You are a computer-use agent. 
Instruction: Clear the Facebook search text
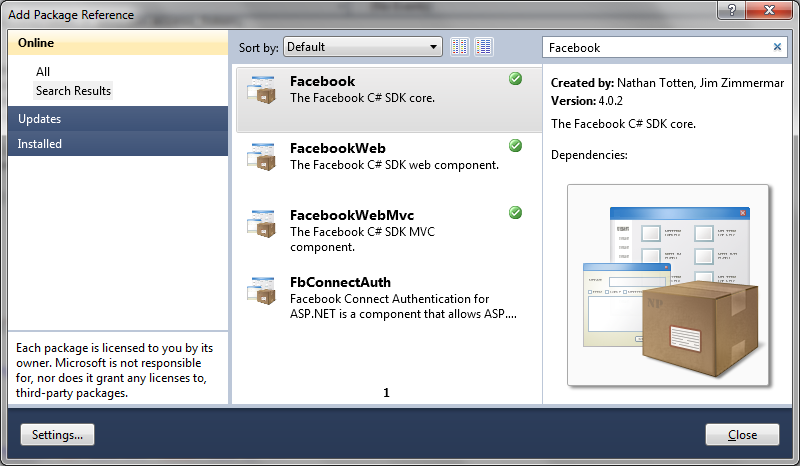(x=777, y=47)
